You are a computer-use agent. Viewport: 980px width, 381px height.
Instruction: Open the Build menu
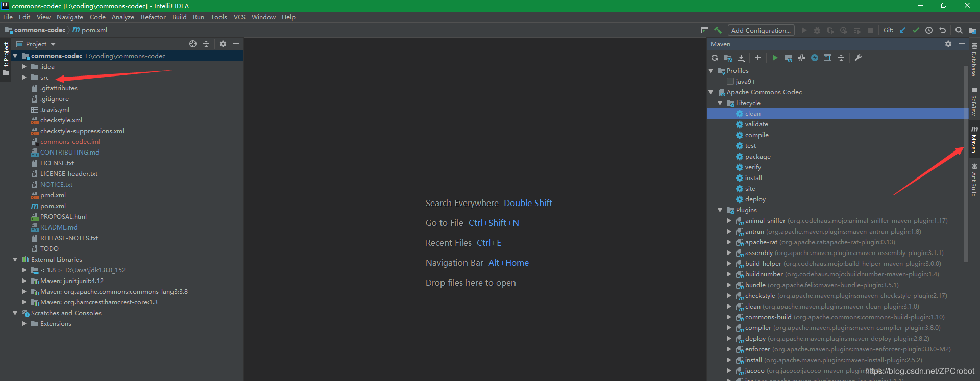coord(179,17)
